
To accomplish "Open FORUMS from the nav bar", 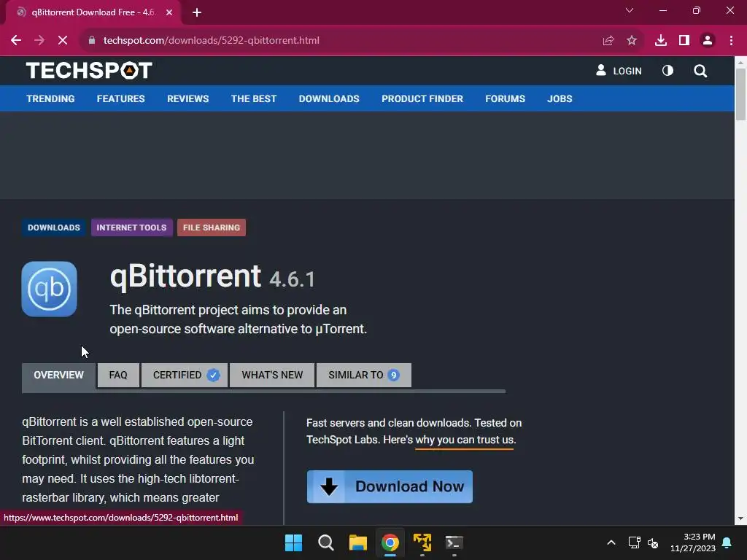I will 505,98.
